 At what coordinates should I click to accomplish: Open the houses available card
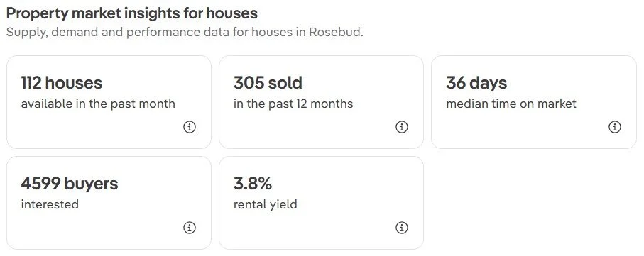[x=109, y=102]
